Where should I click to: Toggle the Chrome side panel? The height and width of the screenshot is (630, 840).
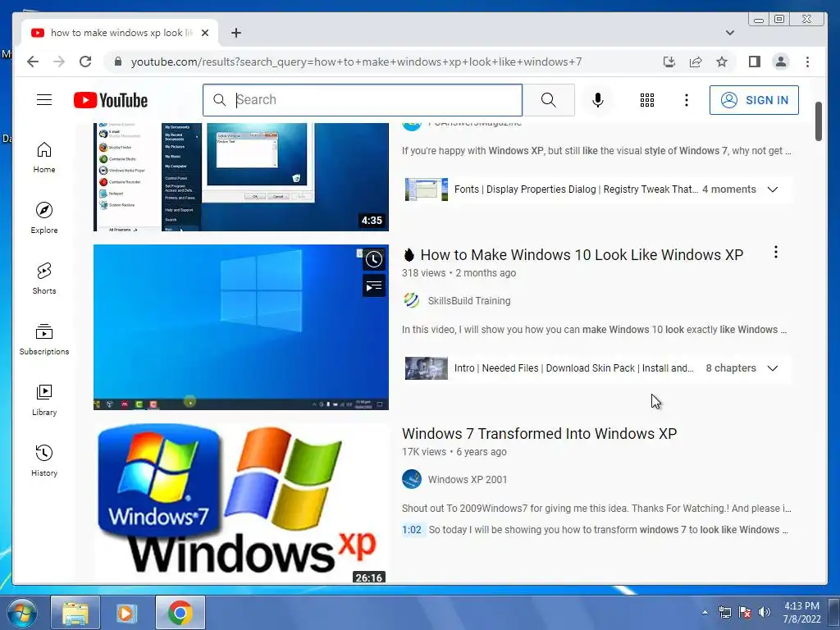coord(755,62)
